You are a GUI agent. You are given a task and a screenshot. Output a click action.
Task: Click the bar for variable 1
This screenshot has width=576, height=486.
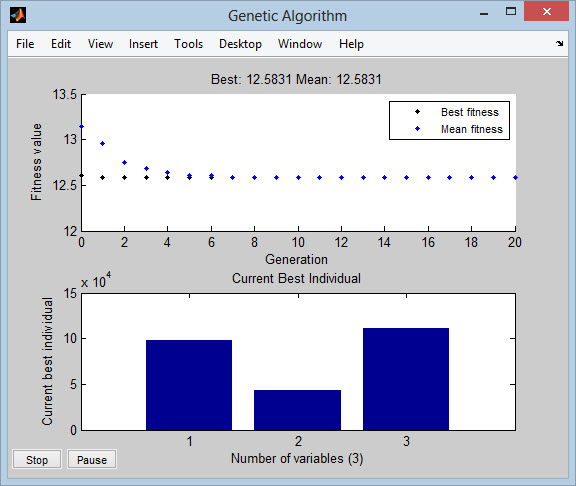pyautogui.click(x=189, y=385)
